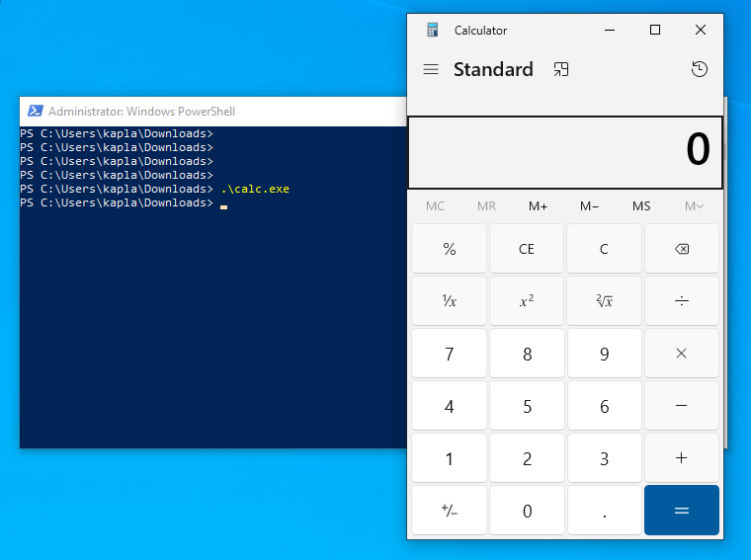Click the CE clear entry key
This screenshot has width=751, height=560.
pyautogui.click(x=527, y=249)
